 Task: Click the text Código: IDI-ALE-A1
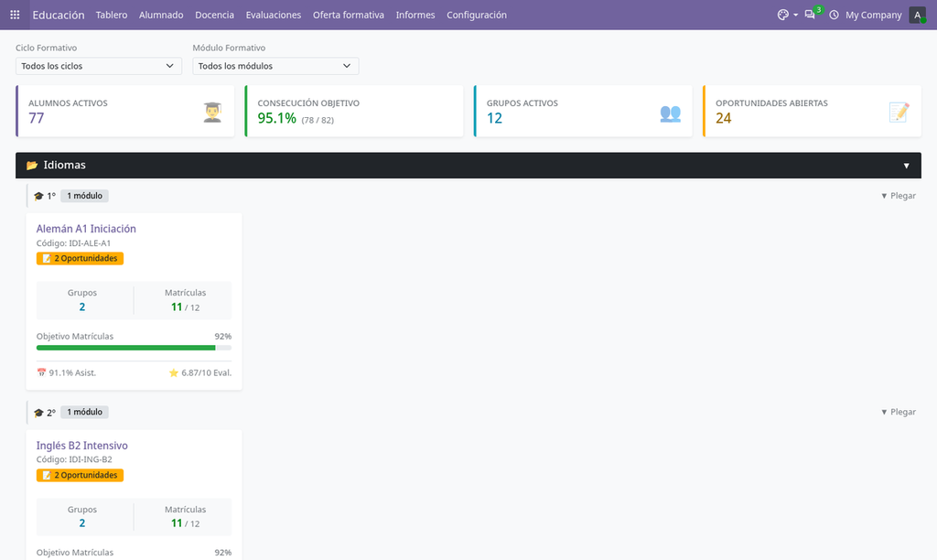click(73, 243)
